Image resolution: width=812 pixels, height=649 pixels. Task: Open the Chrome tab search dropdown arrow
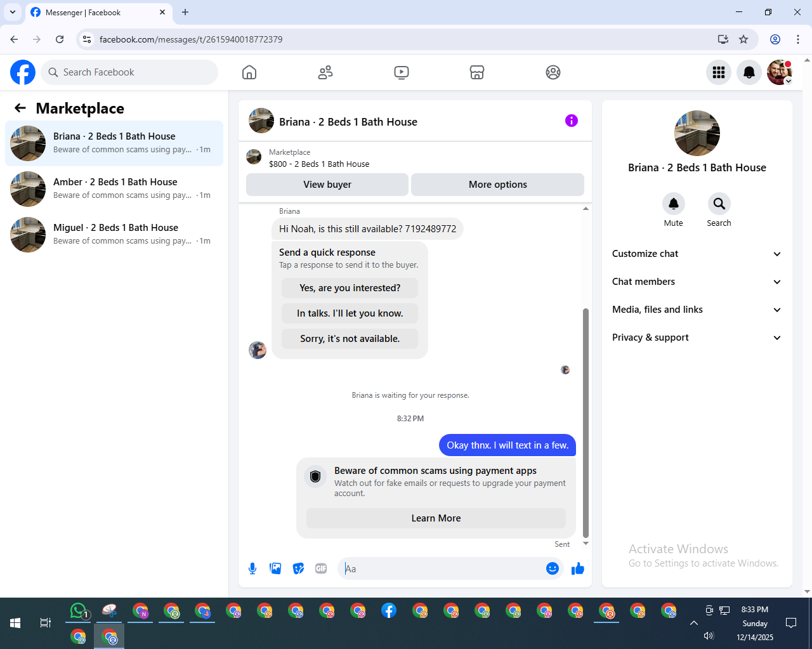coord(13,12)
